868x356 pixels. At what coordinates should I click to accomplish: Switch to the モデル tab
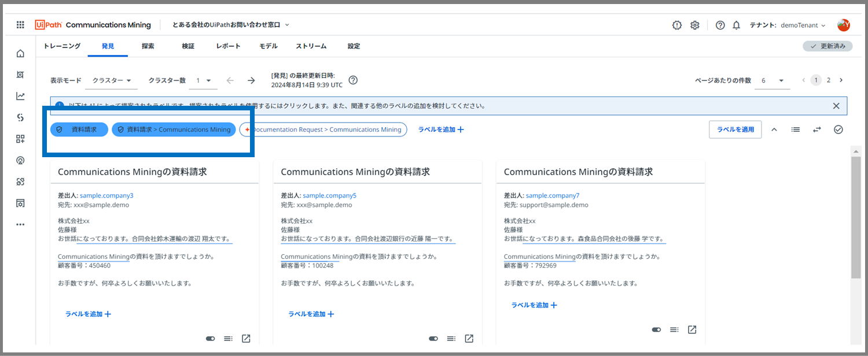269,46
